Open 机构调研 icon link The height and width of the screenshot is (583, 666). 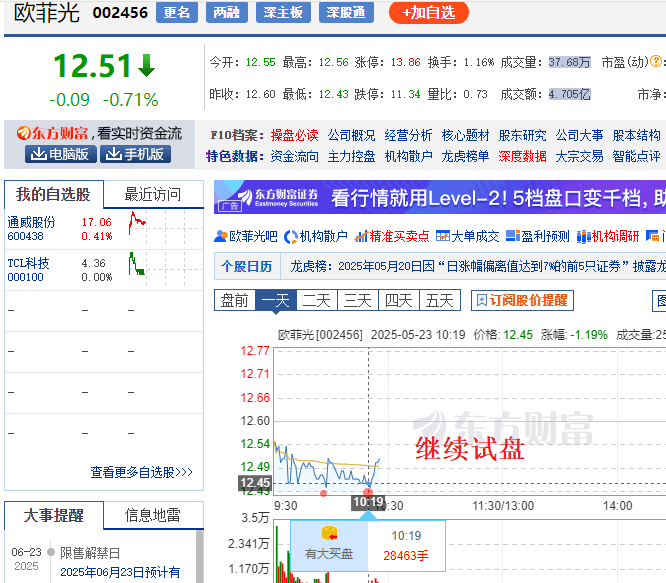608,236
